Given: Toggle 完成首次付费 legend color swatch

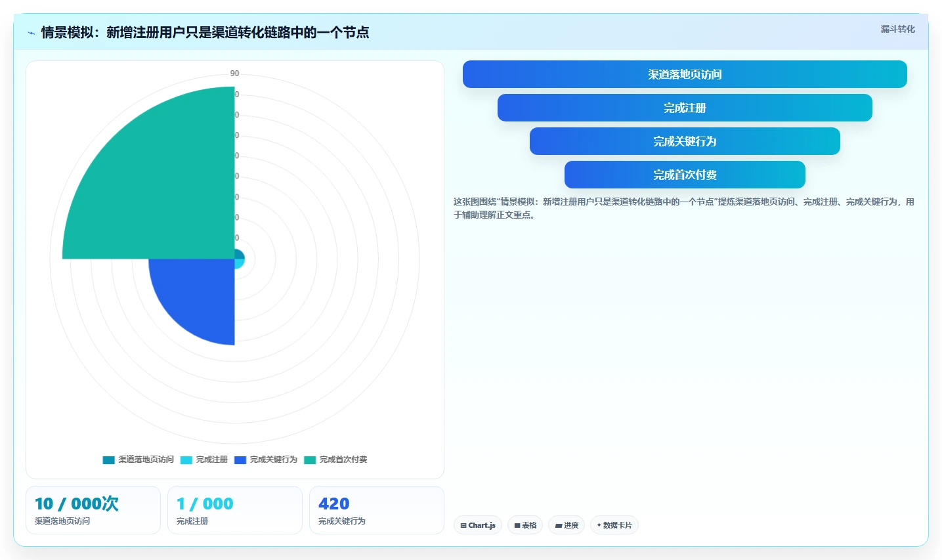Looking at the screenshot, I should tap(310, 460).
